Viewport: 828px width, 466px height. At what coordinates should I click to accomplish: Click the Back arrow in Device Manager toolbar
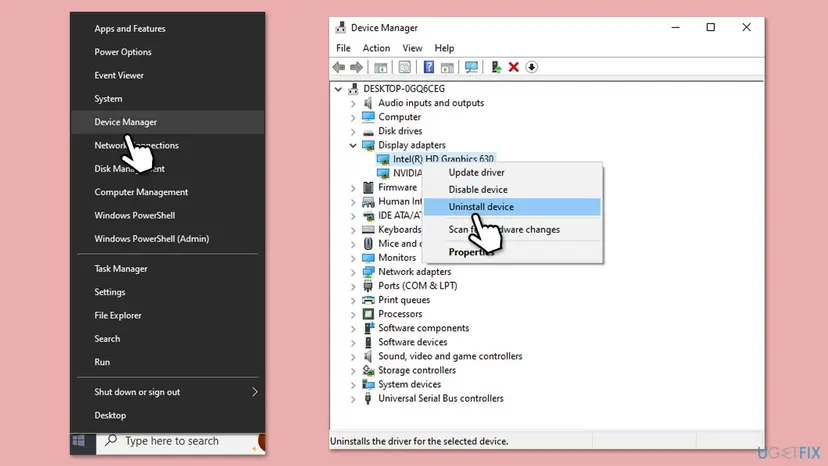click(338, 67)
